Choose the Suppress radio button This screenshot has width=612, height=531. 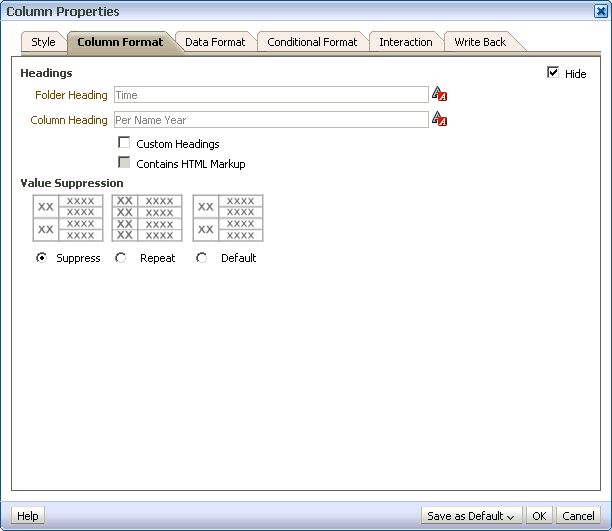[41, 258]
